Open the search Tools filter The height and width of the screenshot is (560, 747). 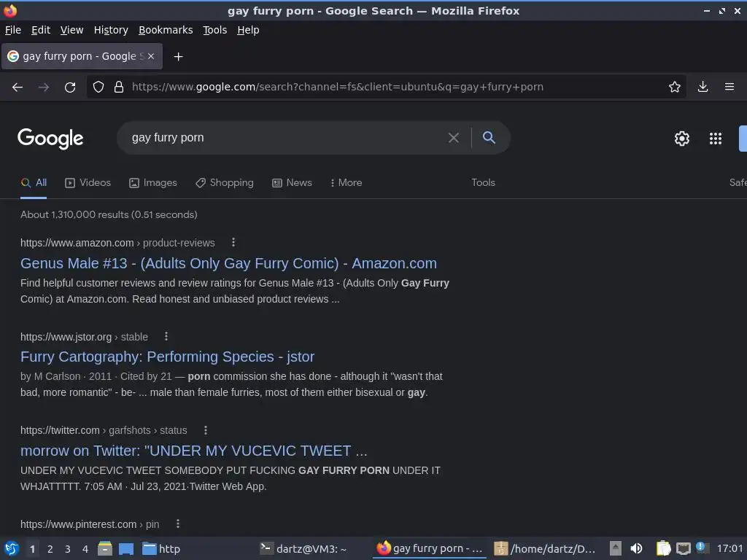coord(483,183)
